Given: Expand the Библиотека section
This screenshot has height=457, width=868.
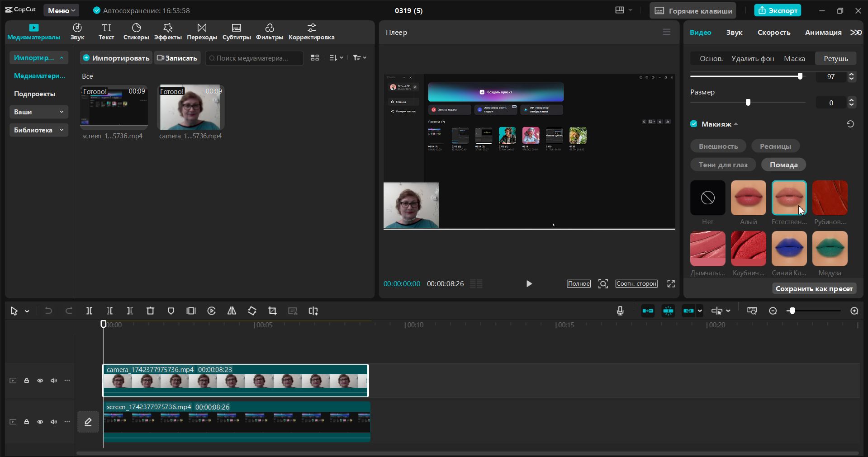Looking at the screenshot, I should [x=38, y=130].
